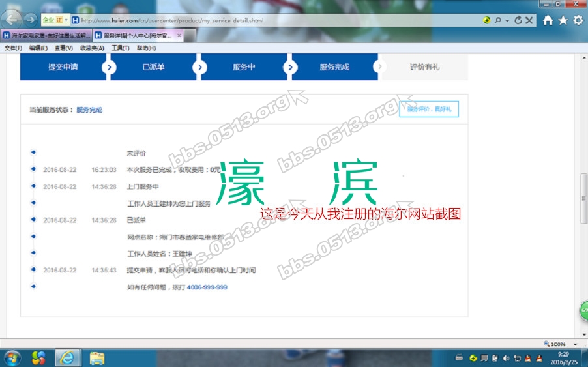Open the 工具(T) menu
The image size is (588, 367).
pos(121,48)
